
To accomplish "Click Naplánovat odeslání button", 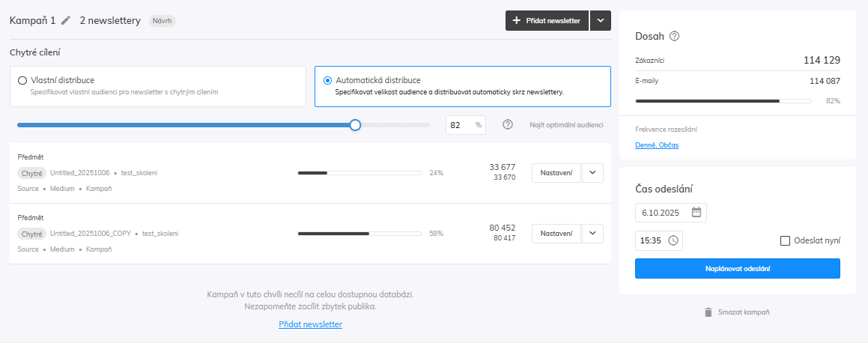I will coord(737,268).
